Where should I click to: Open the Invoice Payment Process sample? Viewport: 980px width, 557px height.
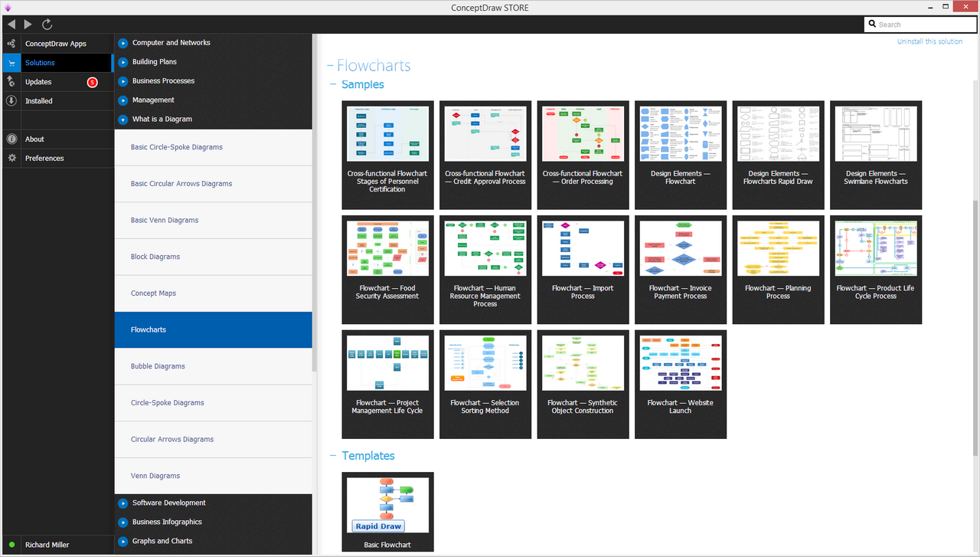[x=681, y=270]
